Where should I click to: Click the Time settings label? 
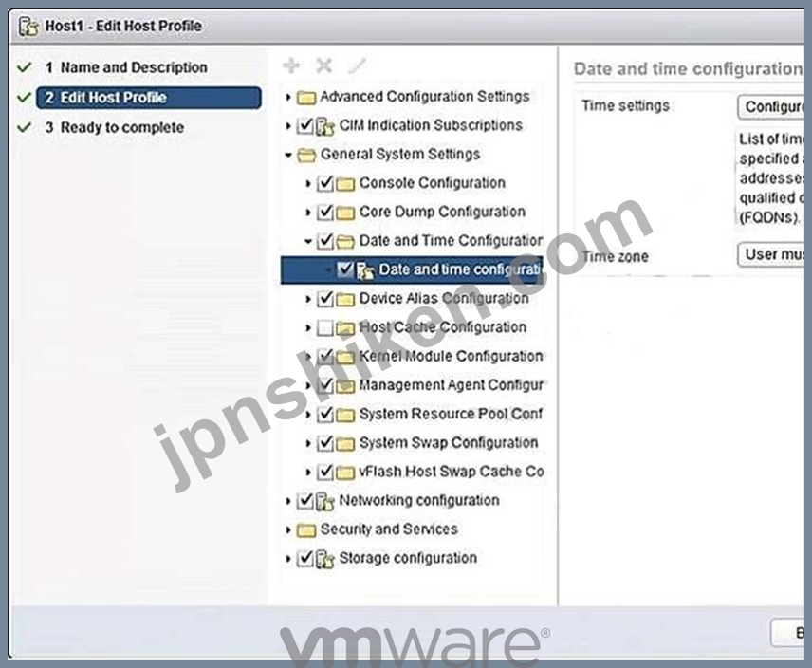[x=625, y=105]
